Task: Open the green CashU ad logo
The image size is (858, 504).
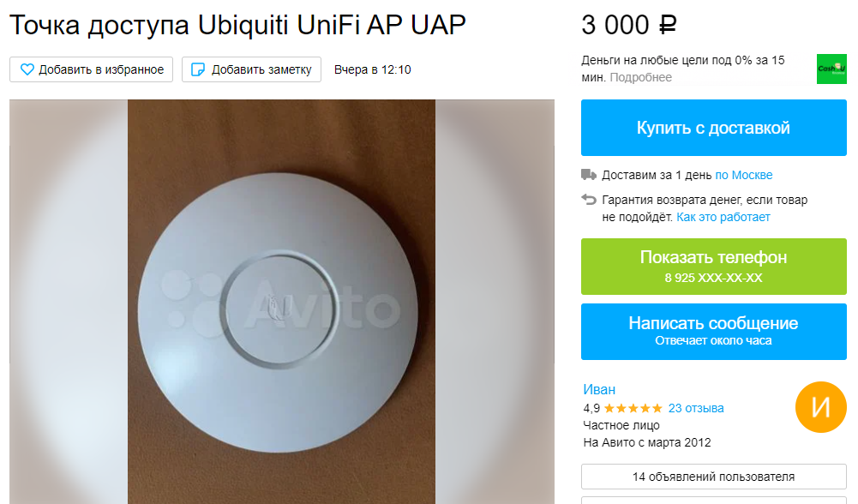Action: click(831, 69)
